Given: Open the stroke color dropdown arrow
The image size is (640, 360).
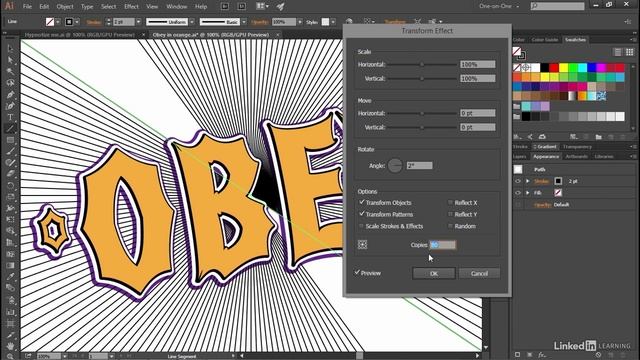Looking at the screenshot, I should (77, 22).
